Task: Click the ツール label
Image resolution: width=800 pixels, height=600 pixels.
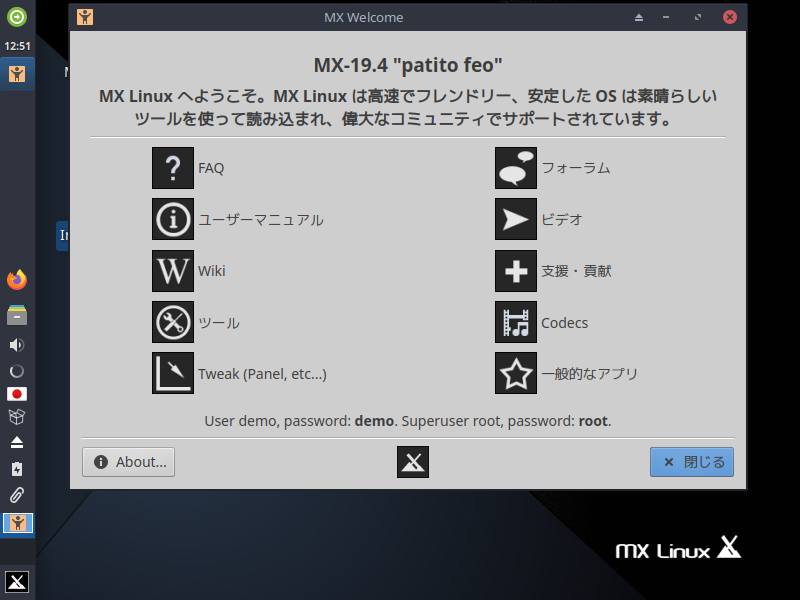Action: click(x=219, y=323)
